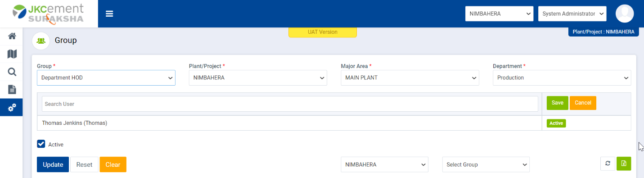Open the Department dropdown showing Production
Viewport: 644px width, 178px height.
click(x=562, y=78)
